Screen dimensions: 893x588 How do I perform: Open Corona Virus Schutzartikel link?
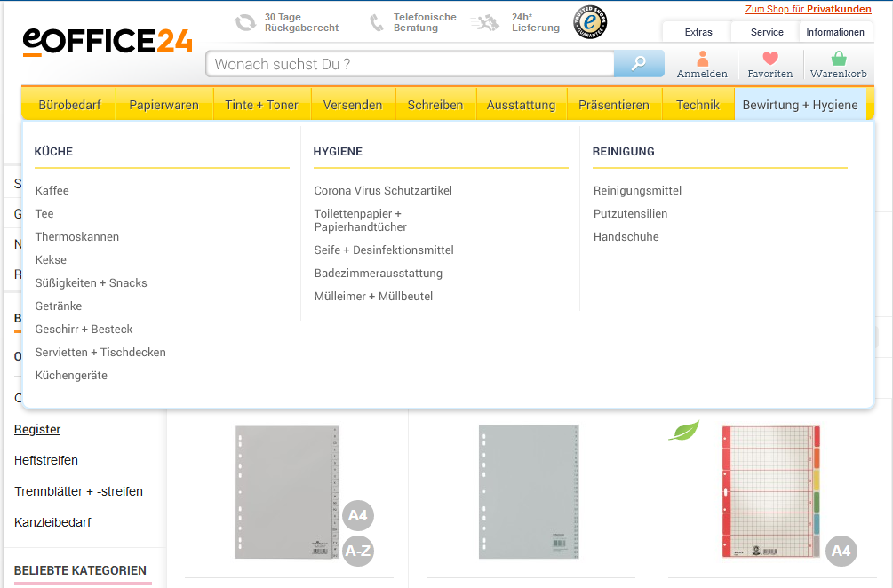383,190
